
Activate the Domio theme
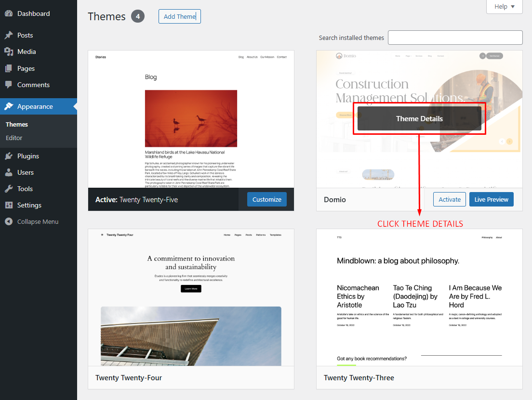pyautogui.click(x=450, y=199)
